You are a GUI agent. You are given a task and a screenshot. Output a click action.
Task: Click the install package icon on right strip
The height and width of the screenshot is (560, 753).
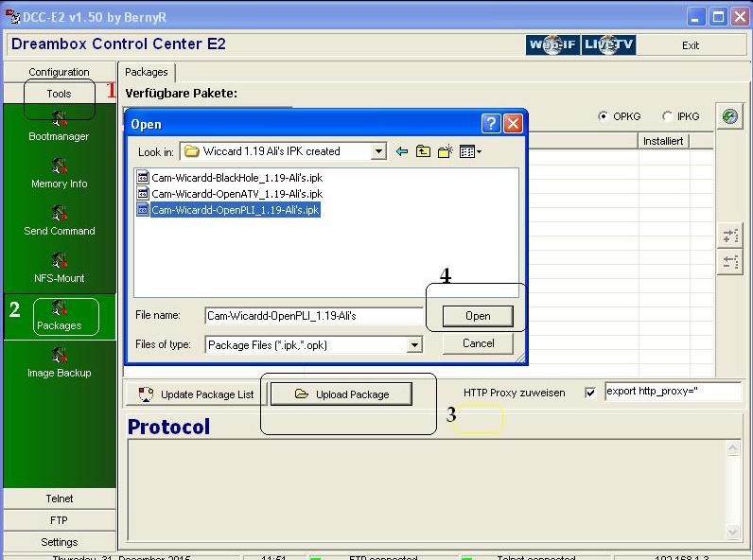pyautogui.click(x=730, y=236)
